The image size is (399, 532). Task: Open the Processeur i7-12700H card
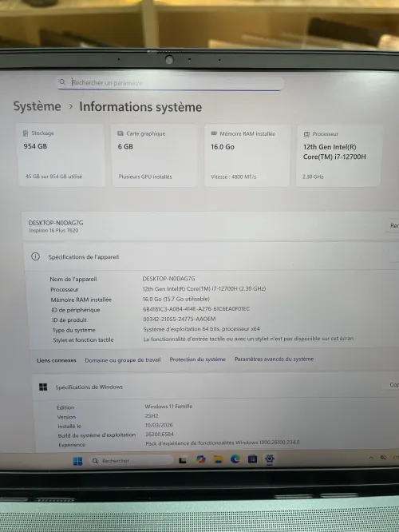[x=338, y=156]
